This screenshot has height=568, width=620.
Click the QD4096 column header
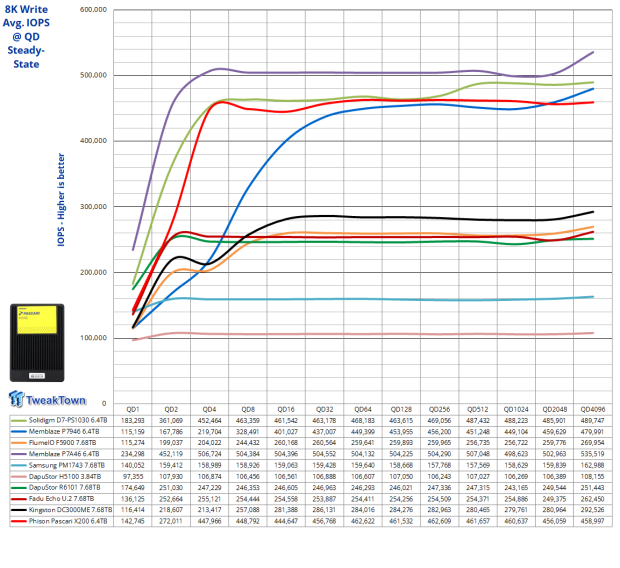click(592, 409)
